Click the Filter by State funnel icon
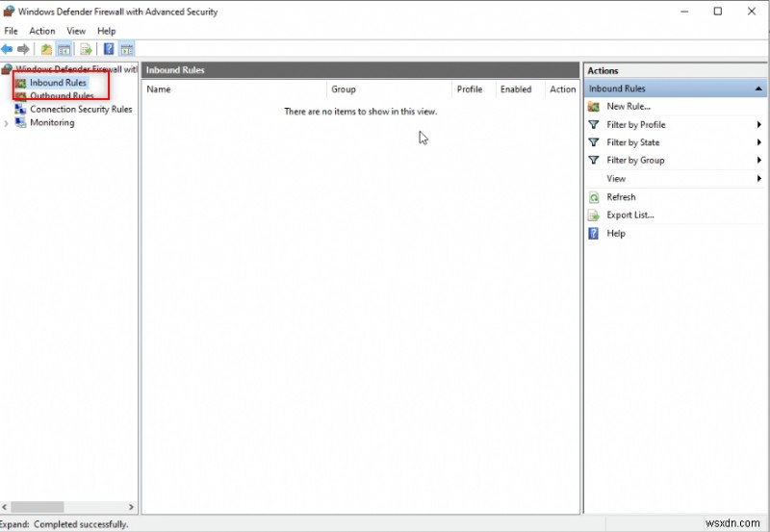The image size is (770, 532). pyautogui.click(x=594, y=142)
